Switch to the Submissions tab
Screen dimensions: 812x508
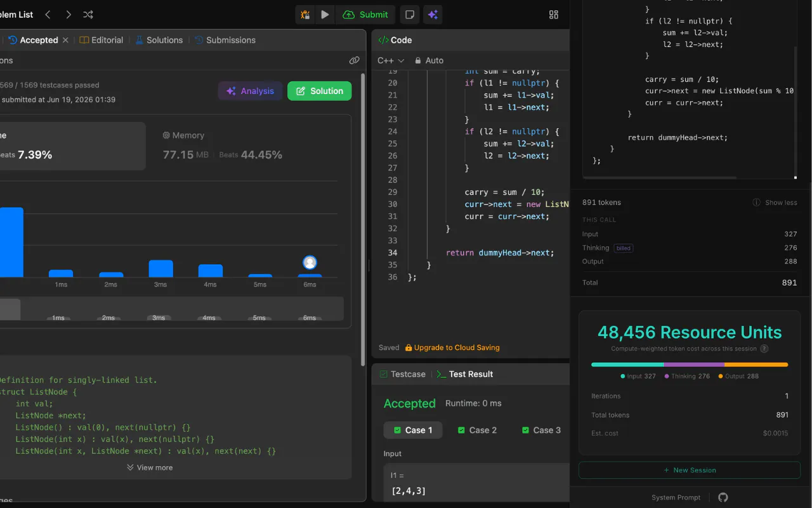pyautogui.click(x=225, y=40)
